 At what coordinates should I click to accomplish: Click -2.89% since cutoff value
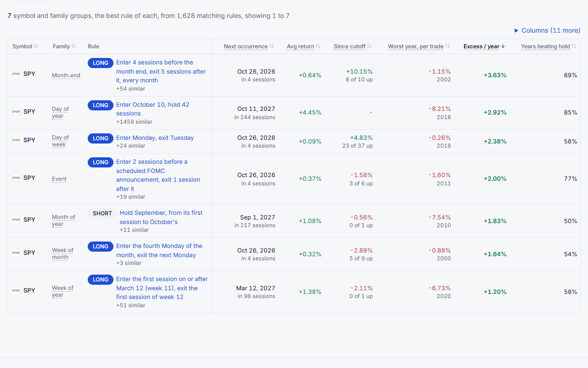point(362,250)
